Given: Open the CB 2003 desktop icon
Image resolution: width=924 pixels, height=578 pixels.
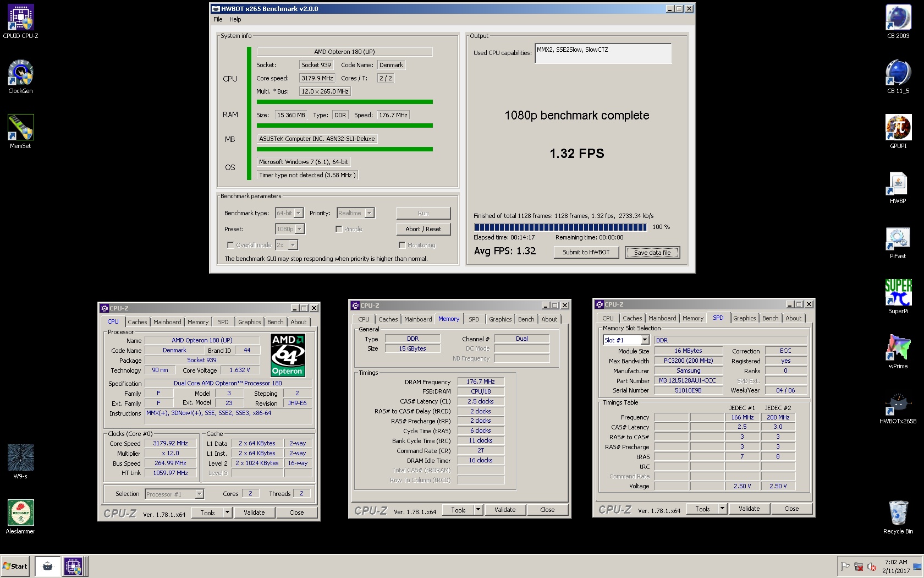Looking at the screenshot, I should tap(898, 21).
